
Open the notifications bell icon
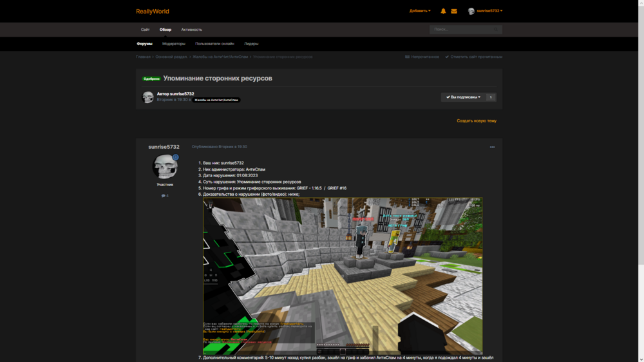coord(443,11)
